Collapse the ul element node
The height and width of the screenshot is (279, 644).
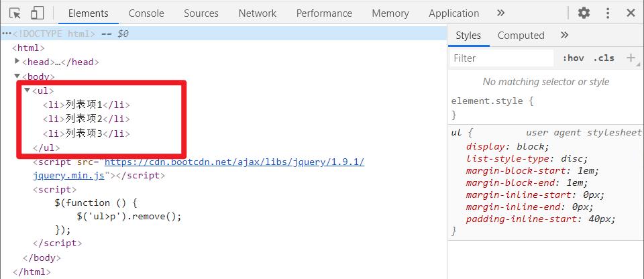click(x=27, y=91)
